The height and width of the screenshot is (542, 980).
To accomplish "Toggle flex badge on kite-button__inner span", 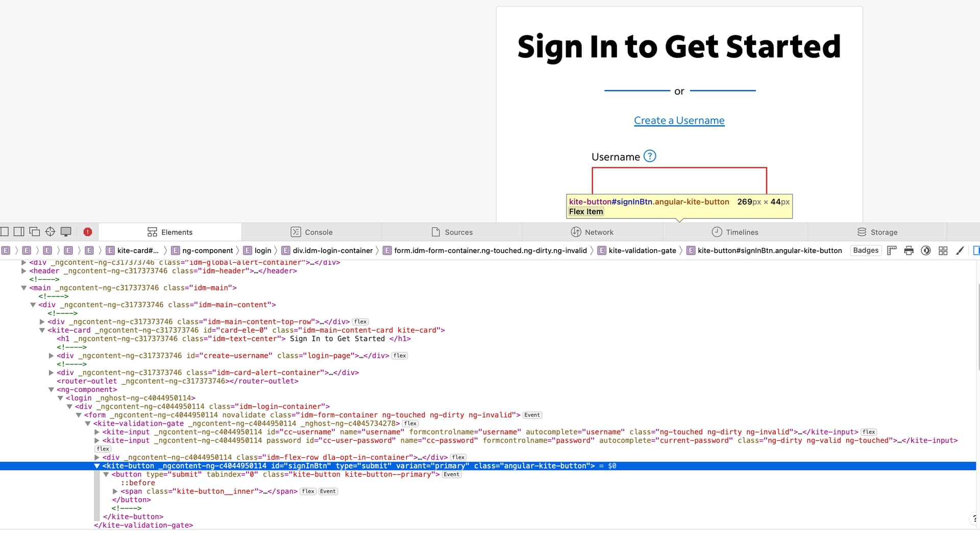I will (308, 491).
